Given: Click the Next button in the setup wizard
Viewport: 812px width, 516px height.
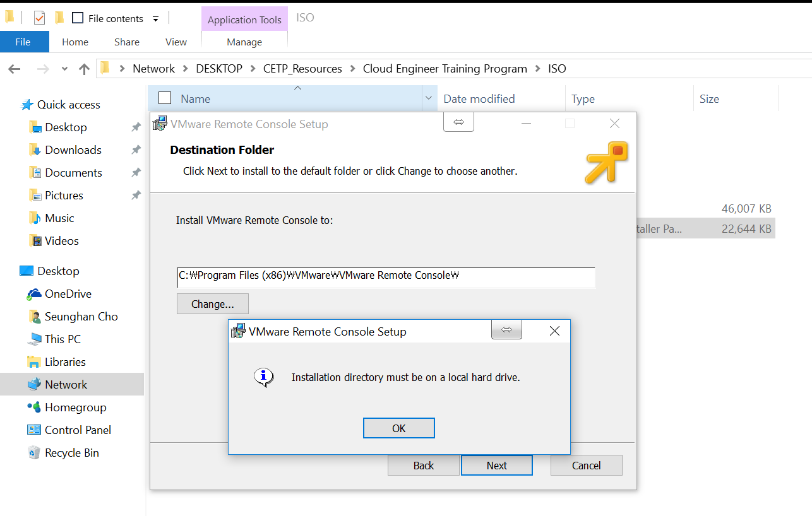Looking at the screenshot, I should point(497,466).
